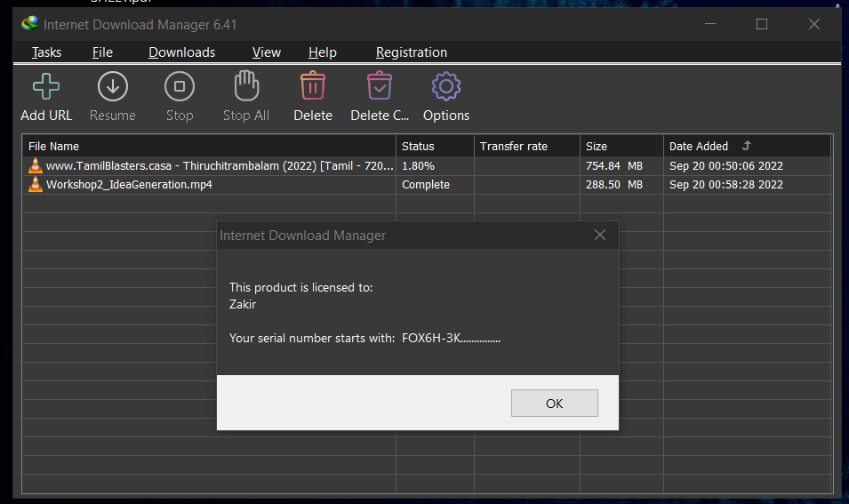
Task: Sort list by Size column
Action: [621, 146]
